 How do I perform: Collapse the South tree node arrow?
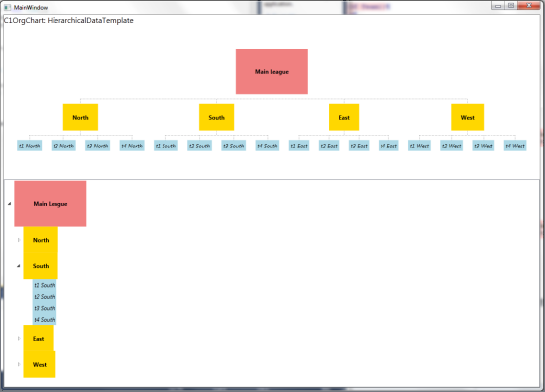(x=19, y=266)
